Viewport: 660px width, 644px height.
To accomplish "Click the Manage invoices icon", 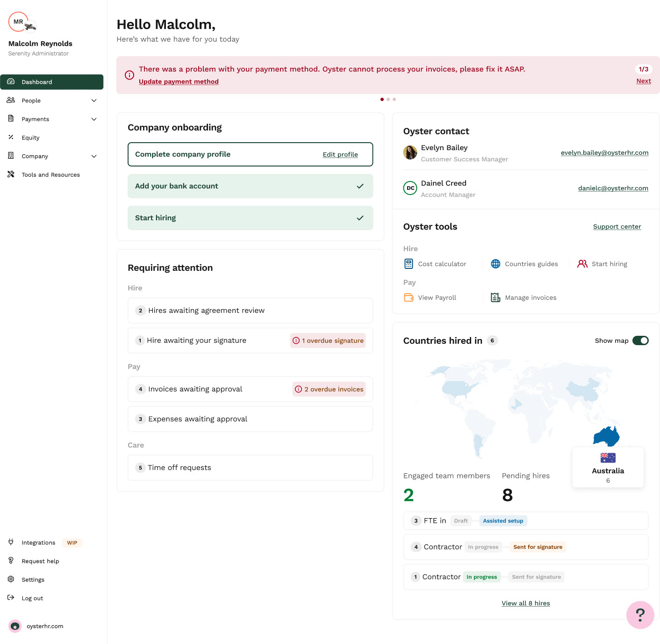I will click(495, 297).
